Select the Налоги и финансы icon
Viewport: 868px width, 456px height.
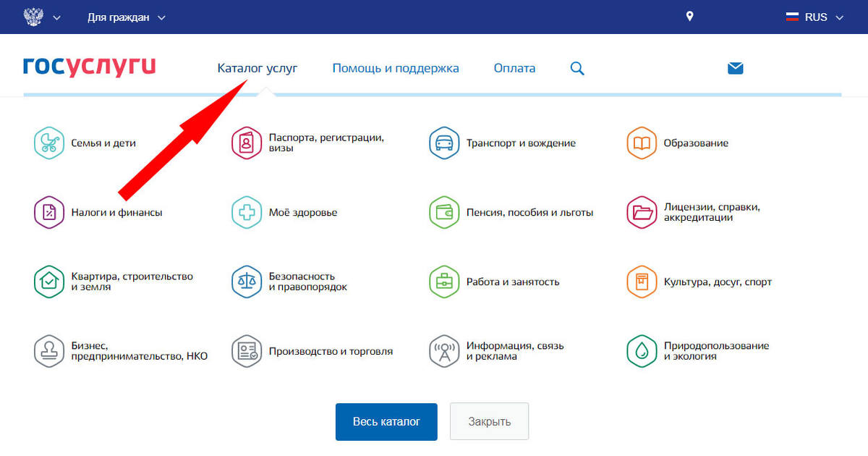point(48,212)
